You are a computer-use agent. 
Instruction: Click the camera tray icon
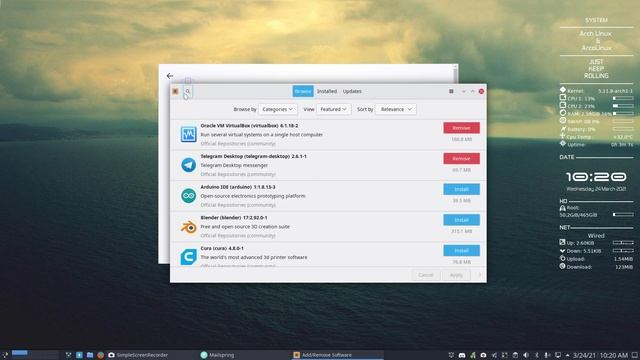(483, 355)
